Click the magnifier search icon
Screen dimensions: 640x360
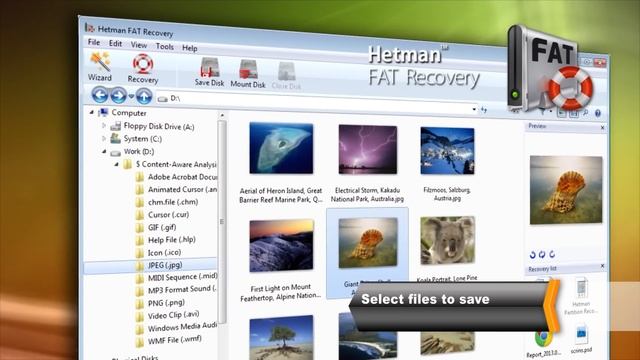(586, 113)
